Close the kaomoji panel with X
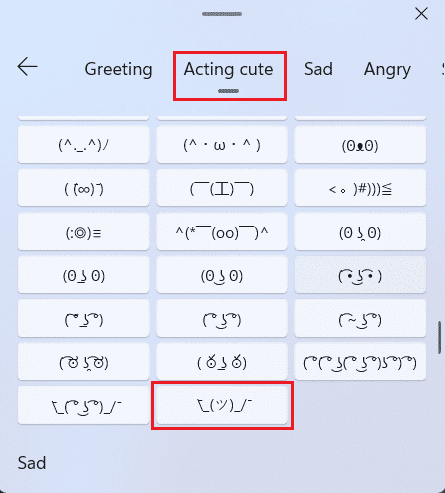Image resolution: width=445 pixels, height=493 pixels. [421, 14]
